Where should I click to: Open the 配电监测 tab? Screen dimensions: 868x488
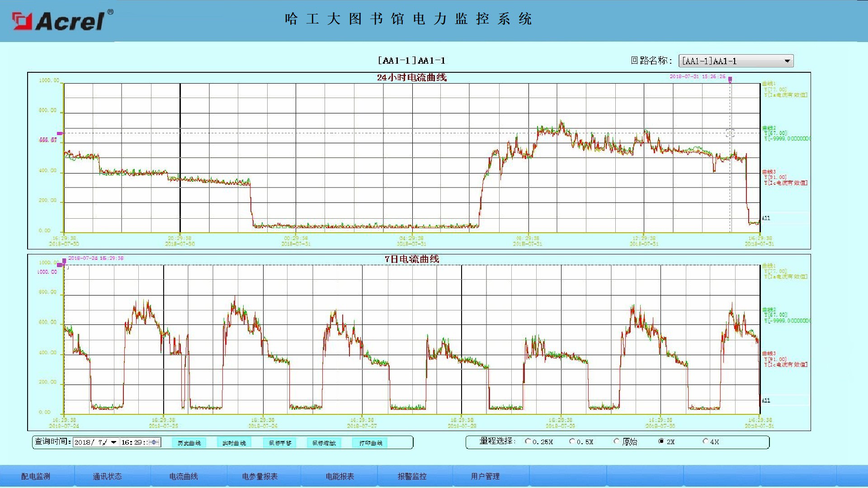(x=36, y=476)
